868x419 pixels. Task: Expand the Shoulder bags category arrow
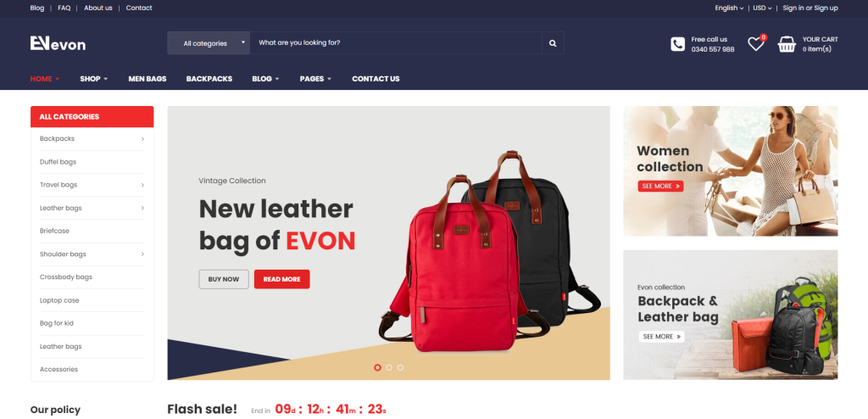coord(142,254)
